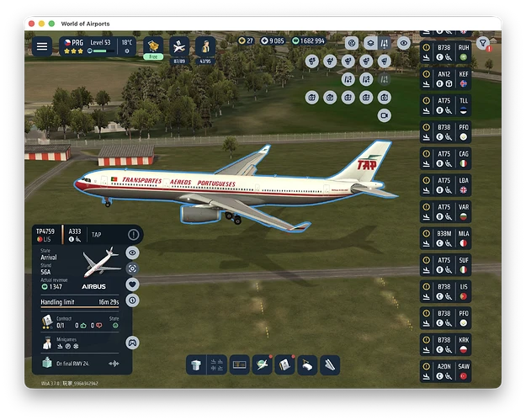The height and width of the screenshot is (420, 526).
Task: Open the contracts book menu
Action: coord(284,365)
